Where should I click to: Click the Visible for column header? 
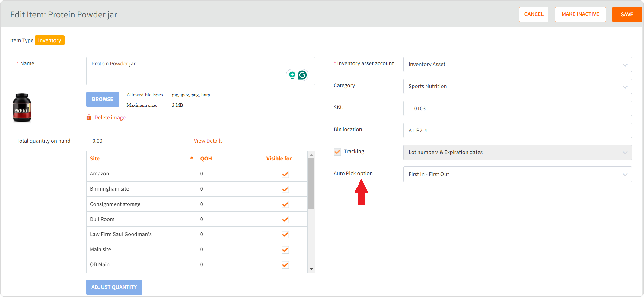285,159
